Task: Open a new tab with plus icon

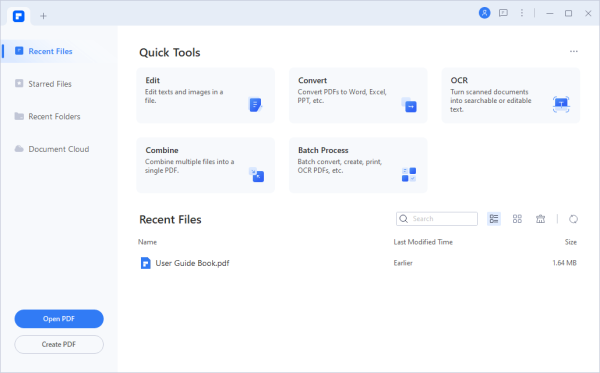Action: [43, 16]
